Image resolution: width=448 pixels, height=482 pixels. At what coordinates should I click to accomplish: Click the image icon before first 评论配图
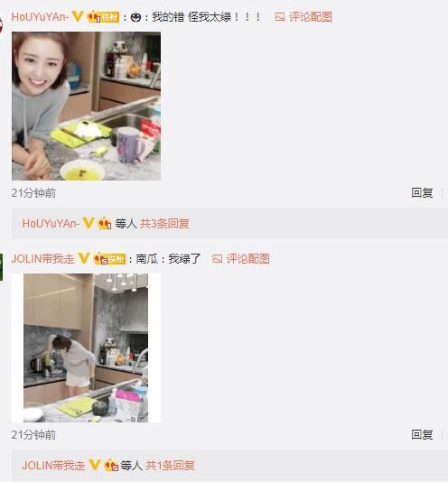tap(279, 17)
